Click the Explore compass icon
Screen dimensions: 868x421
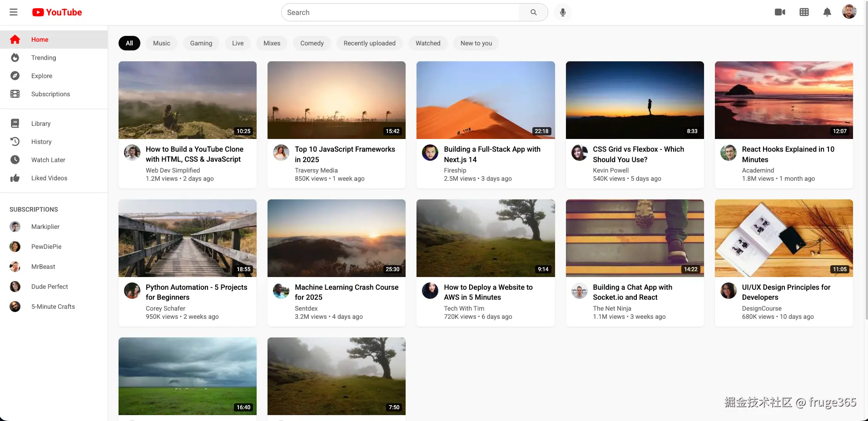pos(15,76)
